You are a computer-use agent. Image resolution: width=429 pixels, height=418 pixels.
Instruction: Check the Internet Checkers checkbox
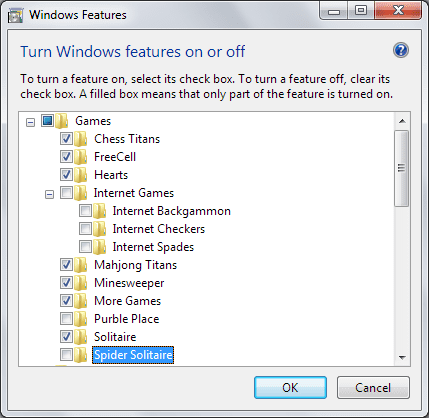click(x=85, y=228)
